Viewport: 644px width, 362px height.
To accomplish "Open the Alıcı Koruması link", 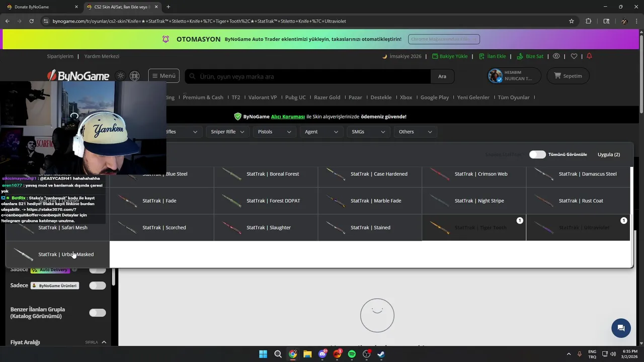I will (288, 117).
